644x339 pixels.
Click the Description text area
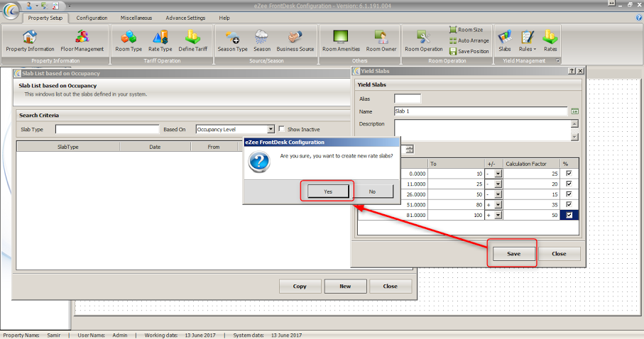(x=483, y=130)
